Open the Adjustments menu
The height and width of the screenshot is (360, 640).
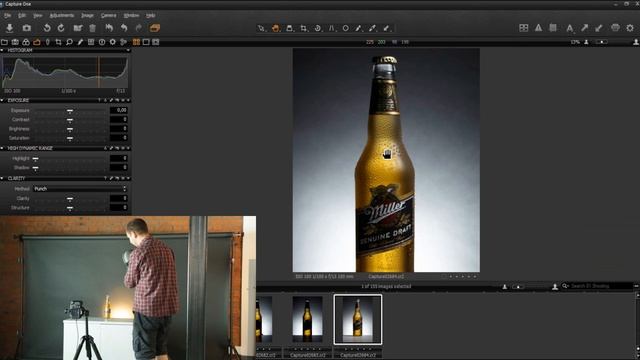coord(62,15)
